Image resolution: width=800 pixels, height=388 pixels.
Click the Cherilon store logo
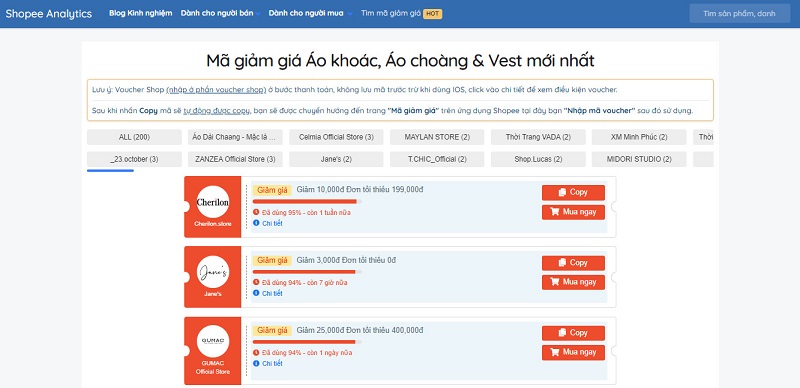click(213, 202)
